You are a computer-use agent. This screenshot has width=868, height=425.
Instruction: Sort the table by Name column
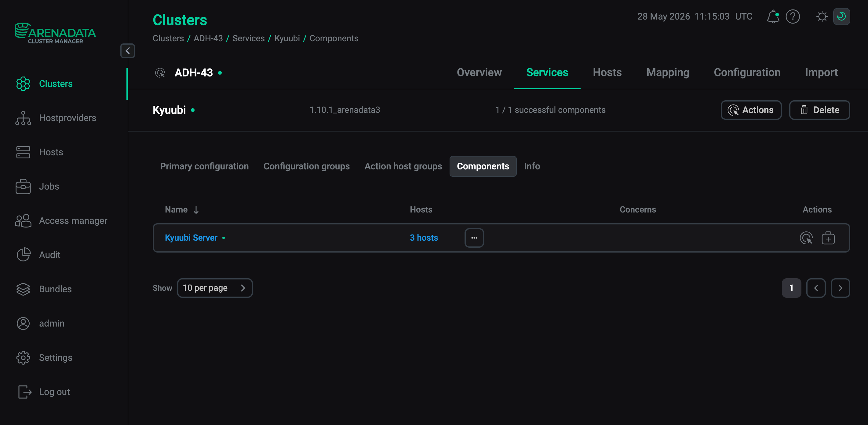182,210
